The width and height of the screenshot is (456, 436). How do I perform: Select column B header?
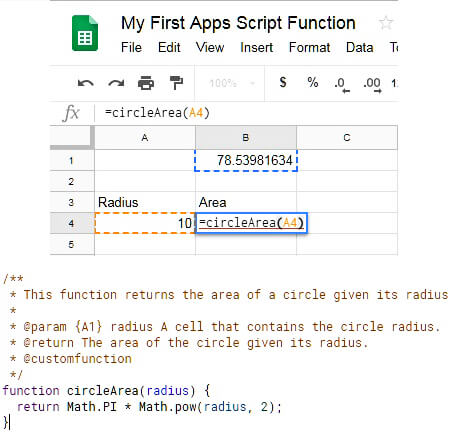pos(246,138)
